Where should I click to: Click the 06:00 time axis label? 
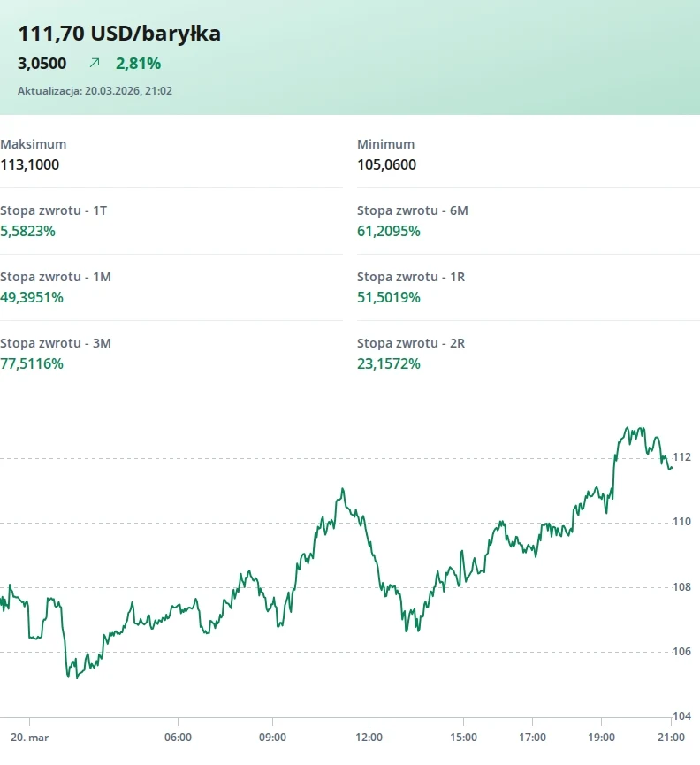click(178, 737)
